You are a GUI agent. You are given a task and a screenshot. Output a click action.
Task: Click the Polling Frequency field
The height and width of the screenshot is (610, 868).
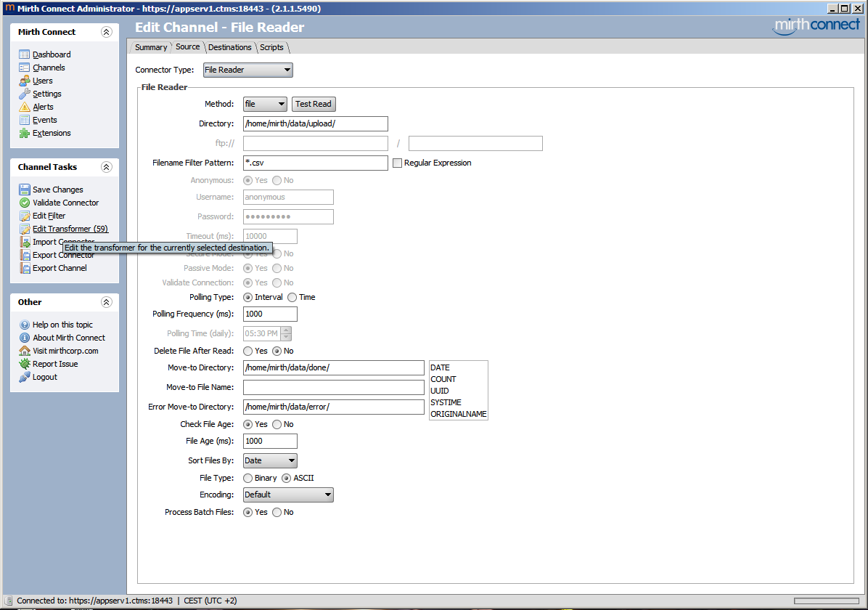(x=270, y=314)
